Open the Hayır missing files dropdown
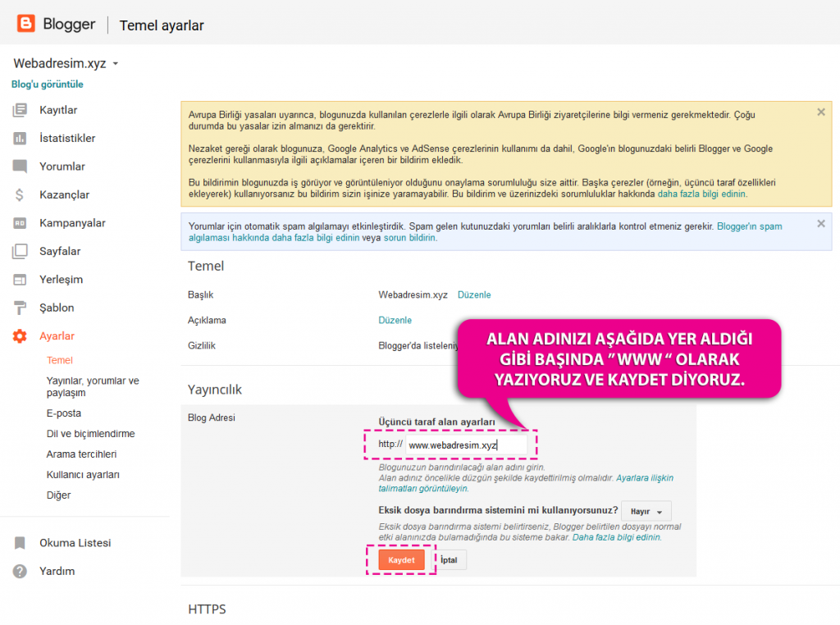840x625 pixels. tap(646, 512)
